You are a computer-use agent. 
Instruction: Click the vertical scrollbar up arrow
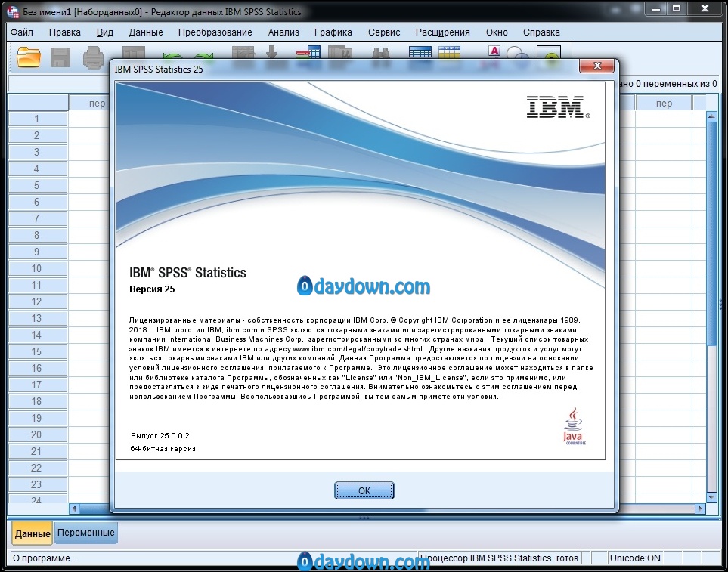point(711,116)
